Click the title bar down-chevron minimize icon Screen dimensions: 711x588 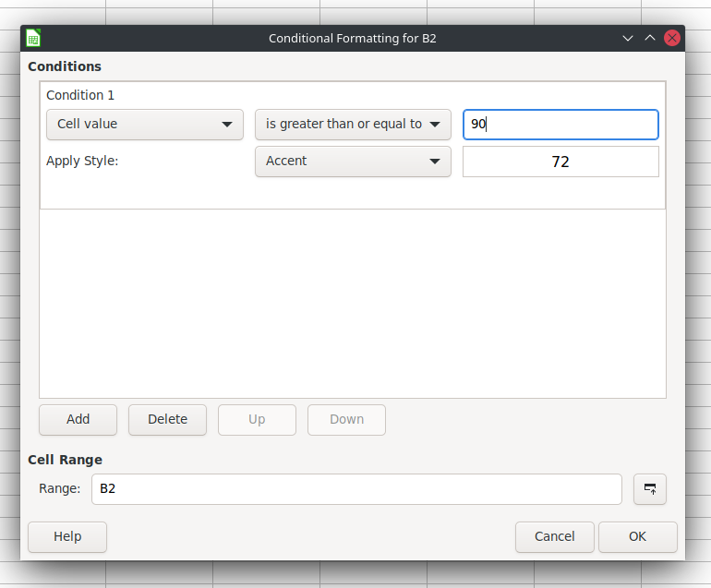pyautogui.click(x=628, y=38)
